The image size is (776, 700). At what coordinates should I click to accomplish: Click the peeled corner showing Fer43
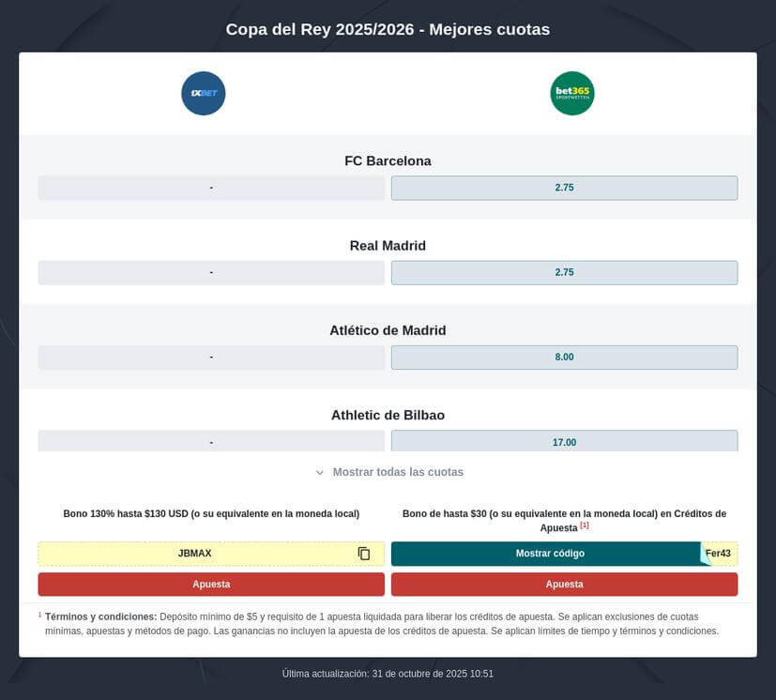pyautogui.click(x=718, y=553)
